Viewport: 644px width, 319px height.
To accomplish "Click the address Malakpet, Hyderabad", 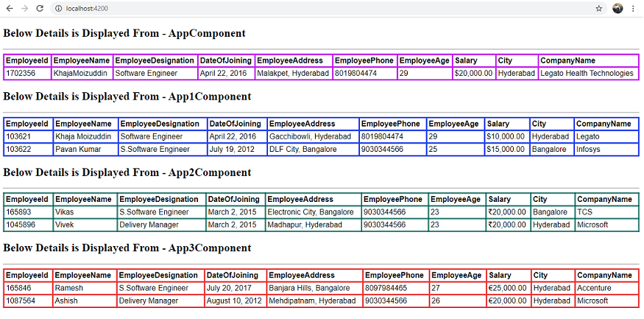I will point(293,74).
